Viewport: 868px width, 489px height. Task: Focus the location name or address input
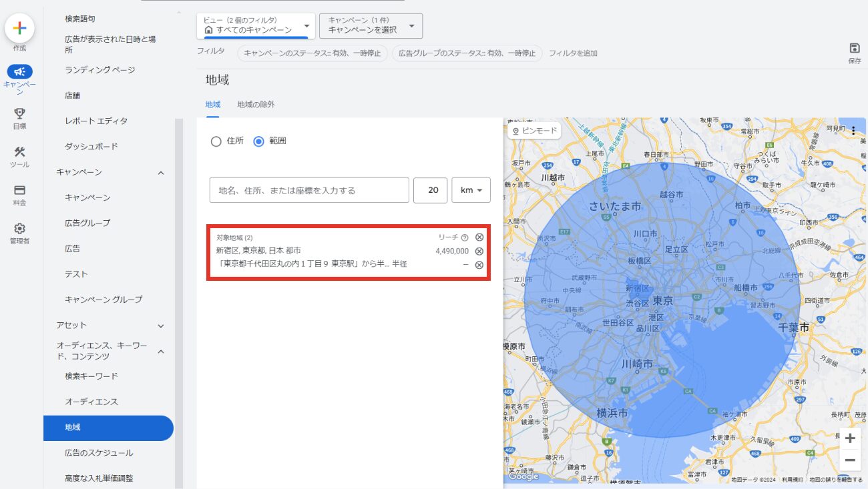[x=309, y=190]
